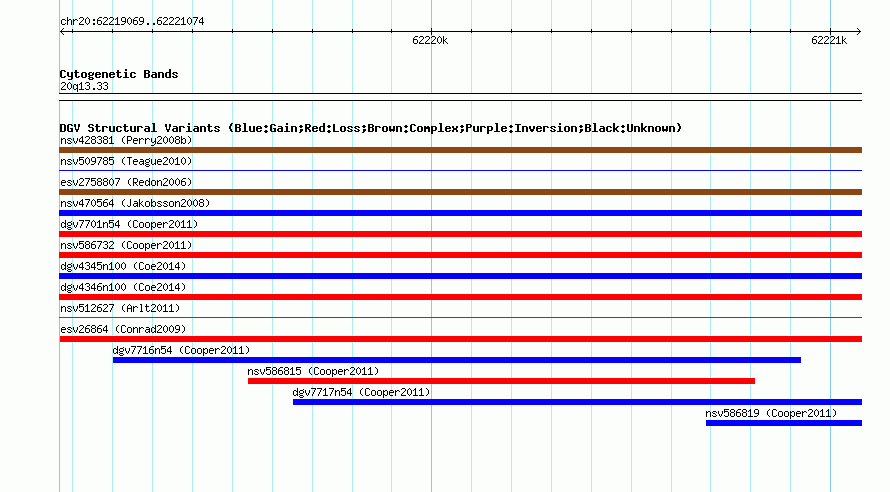Click the 62221k ruler position marker
The height and width of the screenshot is (492, 890).
pyautogui.click(x=829, y=40)
